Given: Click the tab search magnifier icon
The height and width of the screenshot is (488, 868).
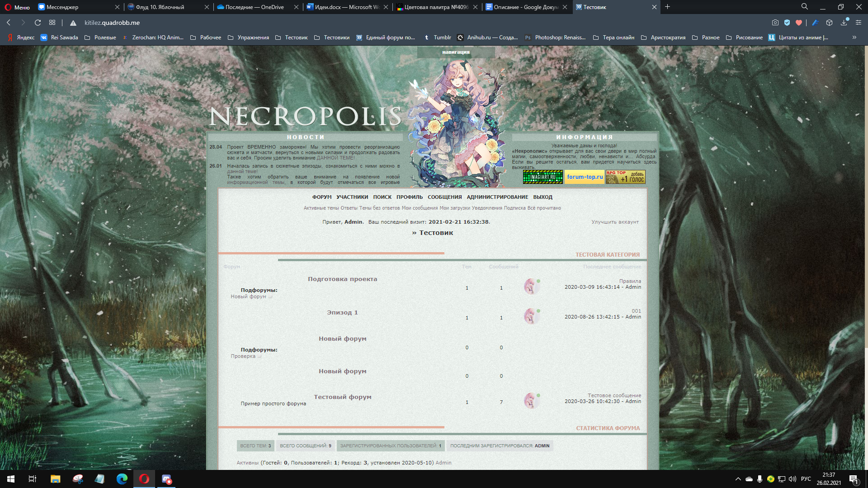Looking at the screenshot, I should [804, 7].
